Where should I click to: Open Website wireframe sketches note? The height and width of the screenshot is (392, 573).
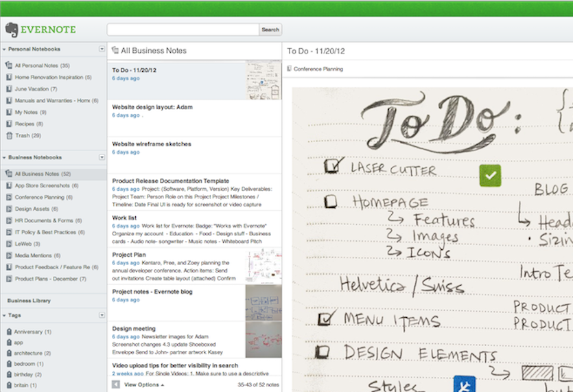click(195, 155)
